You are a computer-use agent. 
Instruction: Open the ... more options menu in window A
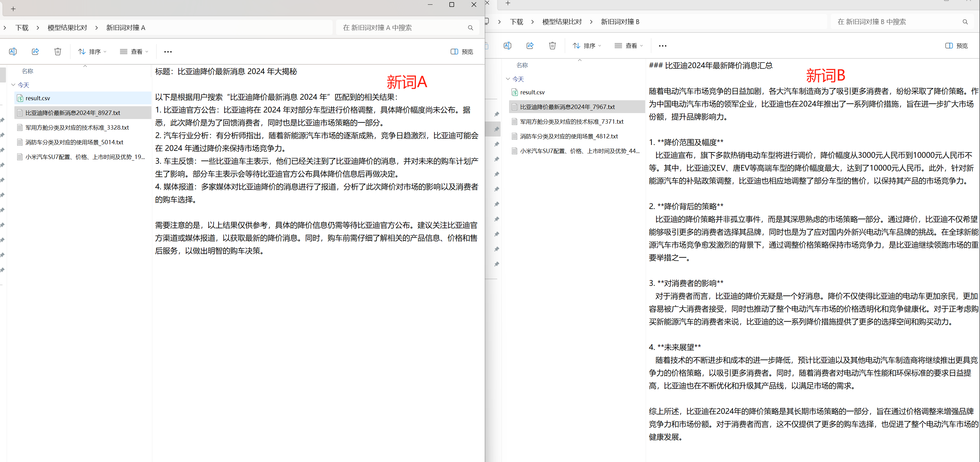[x=168, y=51]
